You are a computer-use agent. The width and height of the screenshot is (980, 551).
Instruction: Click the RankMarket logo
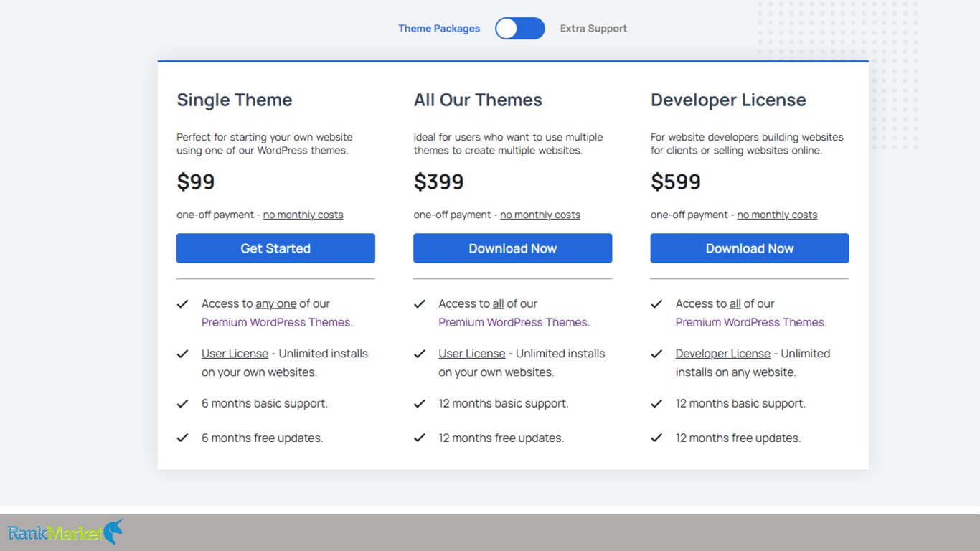tap(65, 532)
